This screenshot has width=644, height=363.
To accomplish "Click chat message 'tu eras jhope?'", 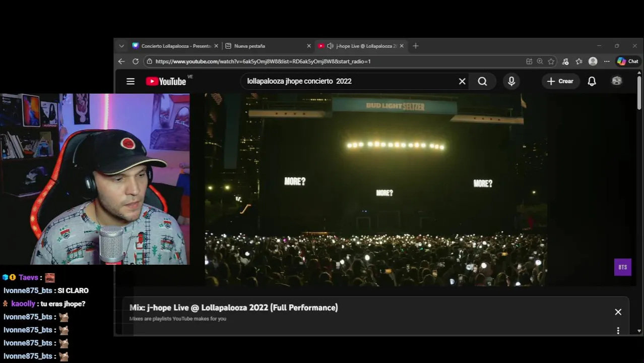I will click(63, 304).
